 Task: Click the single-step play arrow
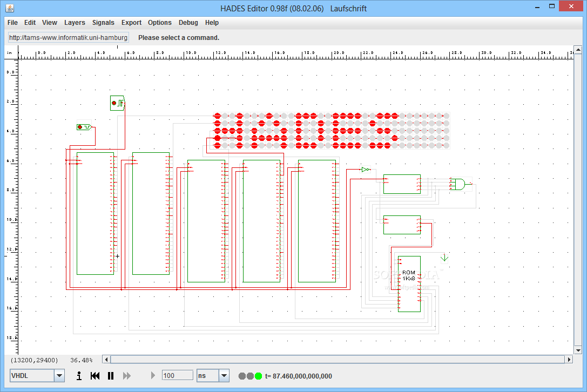153,375
